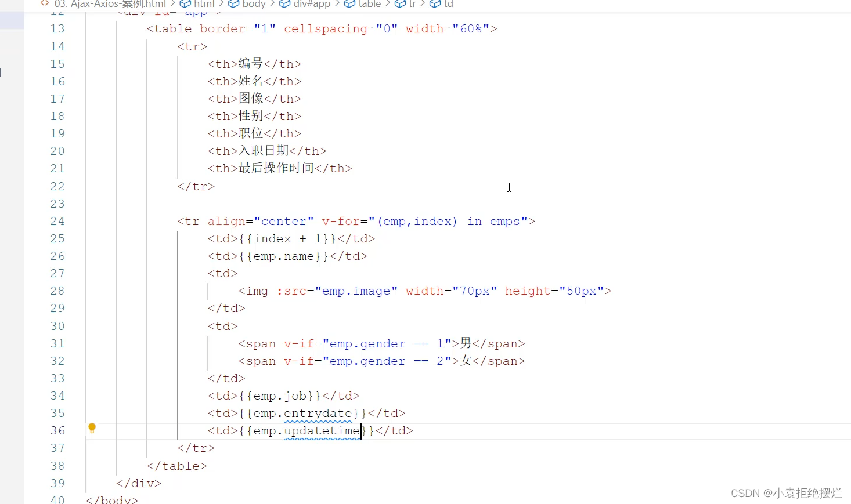Click 'emp.name' expression on line 26
851x504 pixels.
click(x=284, y=256)
